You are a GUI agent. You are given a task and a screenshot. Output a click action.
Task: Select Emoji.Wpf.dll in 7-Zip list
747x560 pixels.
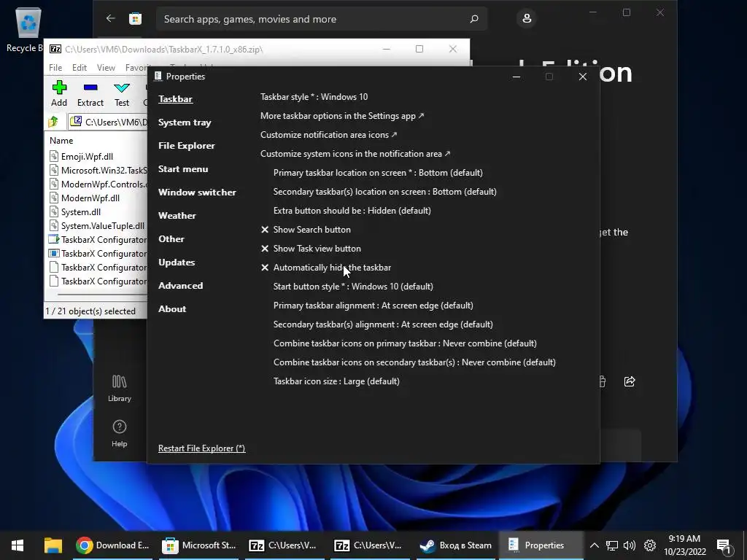point(82,157)
